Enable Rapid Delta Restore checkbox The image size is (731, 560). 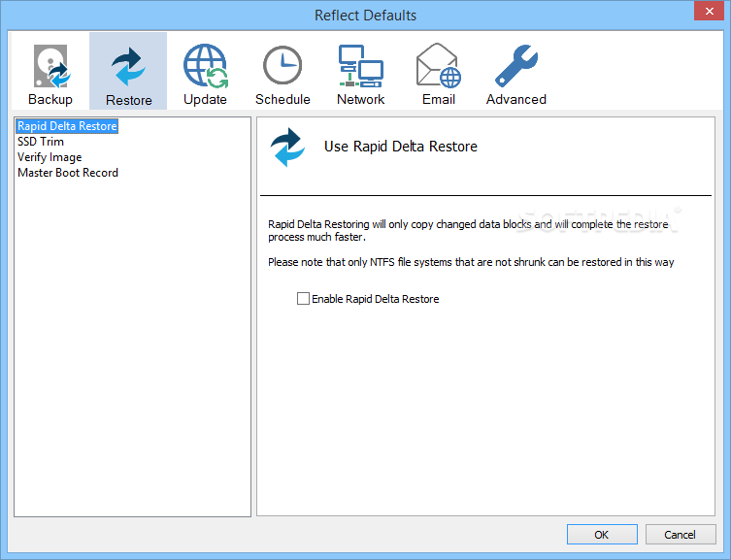pyautogui.click(x=303, y=299)
